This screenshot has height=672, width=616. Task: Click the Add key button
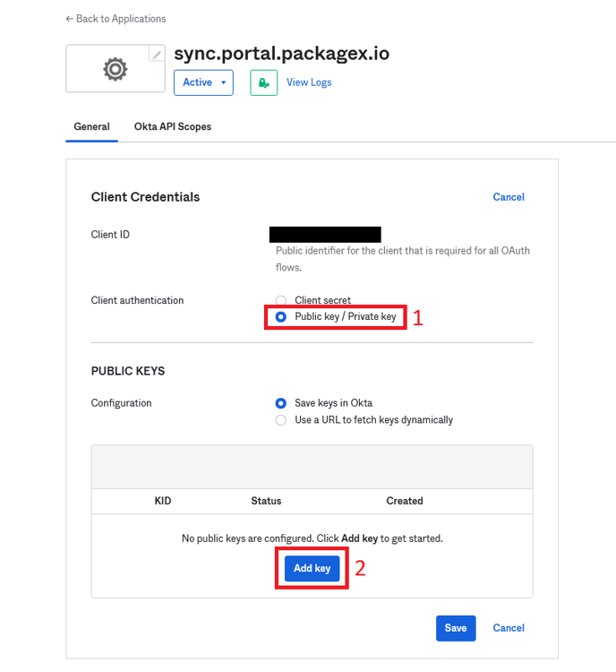pos(312,569)
